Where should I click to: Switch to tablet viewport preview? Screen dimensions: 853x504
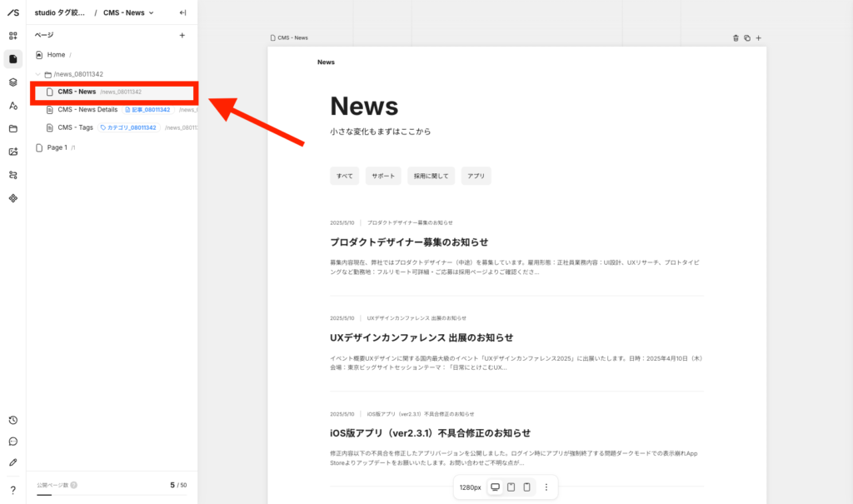click(511, 487)
